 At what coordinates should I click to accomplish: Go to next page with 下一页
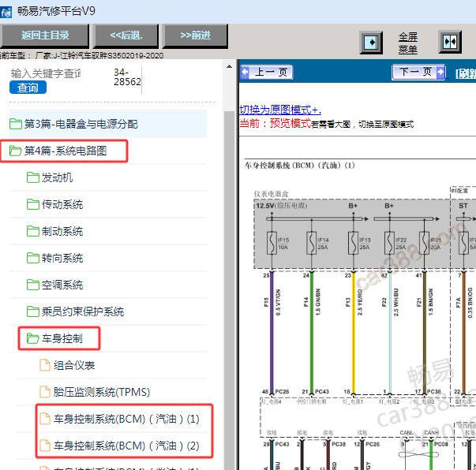[x=418, y=73]
